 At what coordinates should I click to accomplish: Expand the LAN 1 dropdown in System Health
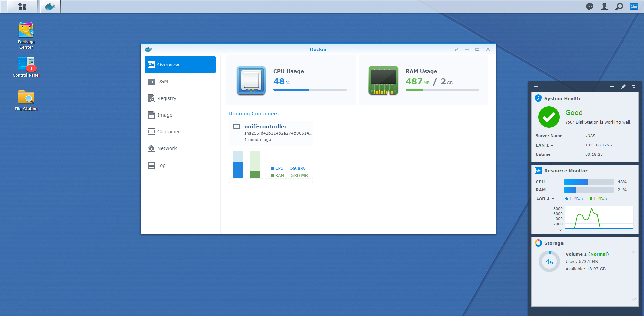click(x=544, y=145)
